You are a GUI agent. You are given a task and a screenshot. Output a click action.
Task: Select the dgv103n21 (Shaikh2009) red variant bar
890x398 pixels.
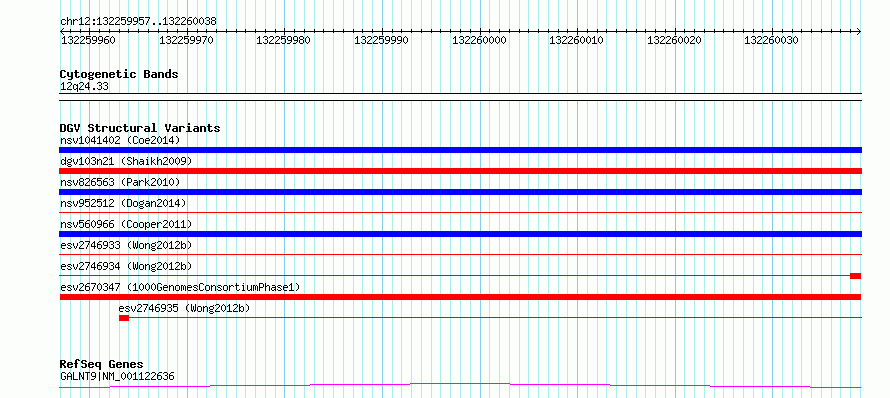point(460,171)
